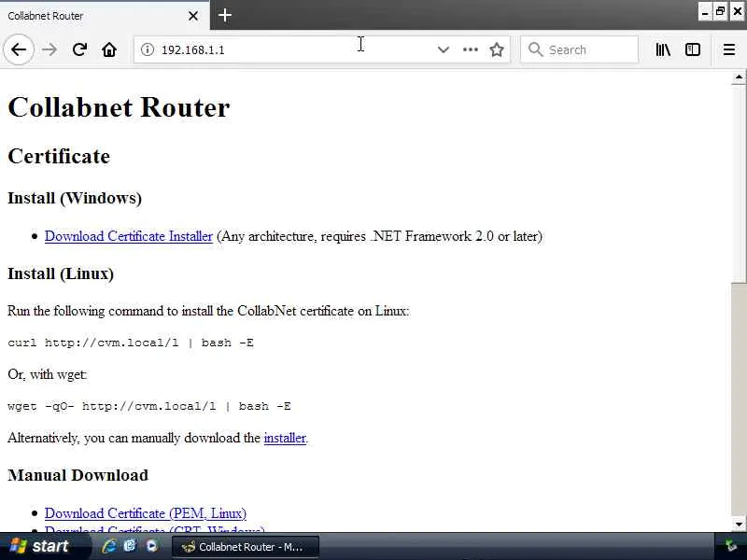This screenshot has height=560, width=747.
Task: Minimize the Firefox window
Action: 705,12
